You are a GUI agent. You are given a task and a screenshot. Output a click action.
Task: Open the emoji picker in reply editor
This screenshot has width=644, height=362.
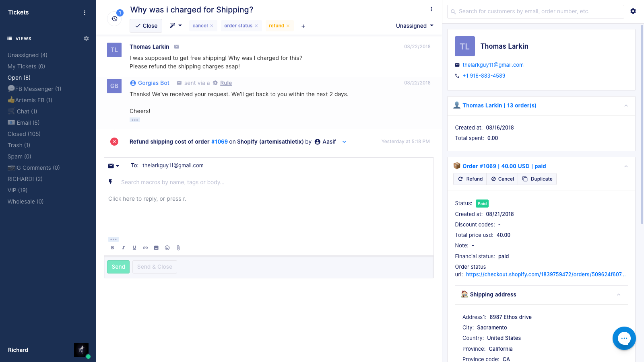point(167,248)
